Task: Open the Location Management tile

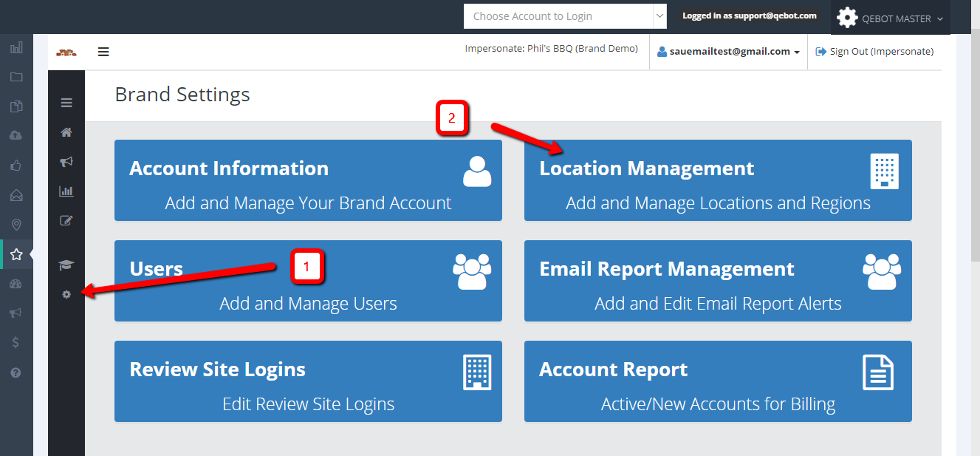Action: point(717,180)
